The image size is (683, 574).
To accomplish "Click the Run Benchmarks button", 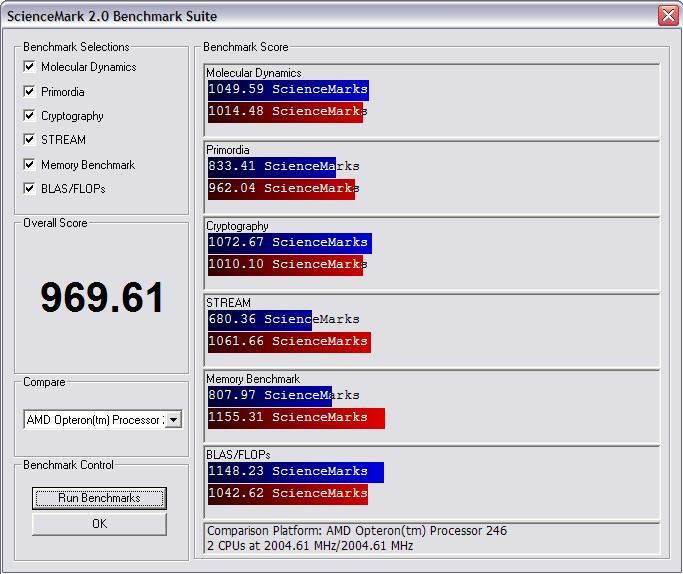I will click(99, 498).
